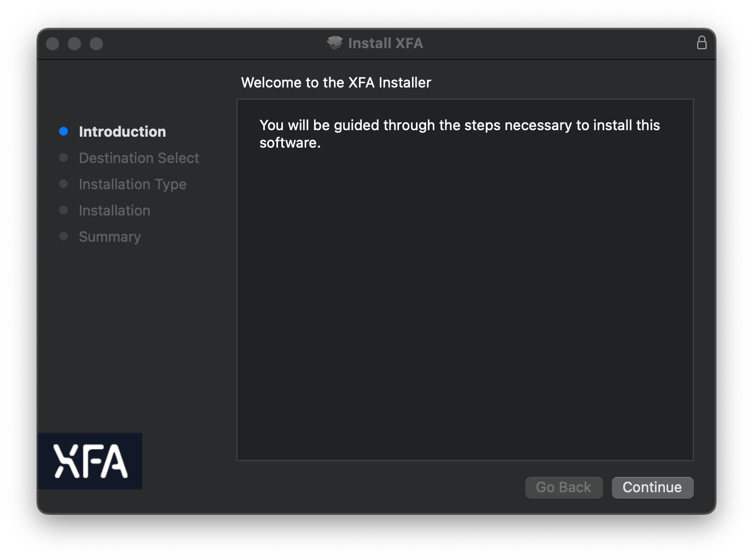Click the Summary step bullet
This screenshot has width=753, height=560.
(x=63, y=236)
